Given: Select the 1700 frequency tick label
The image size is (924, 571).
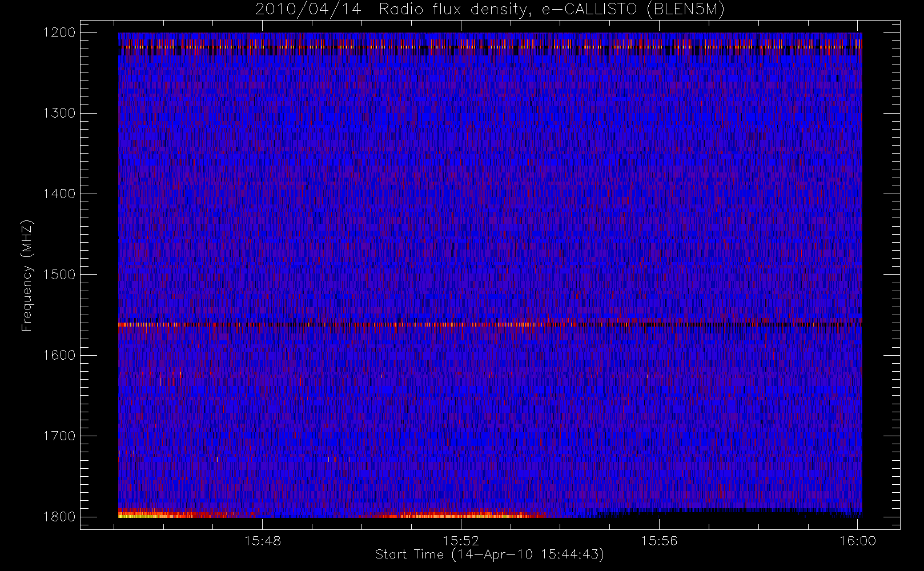Looking at the screenshot, I should point(59,436).
